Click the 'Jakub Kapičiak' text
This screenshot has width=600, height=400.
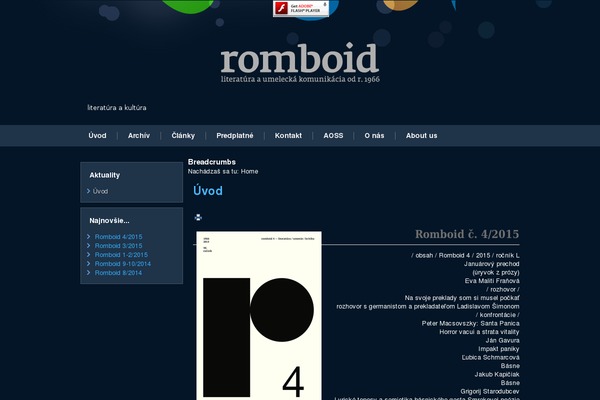[497, 374]
